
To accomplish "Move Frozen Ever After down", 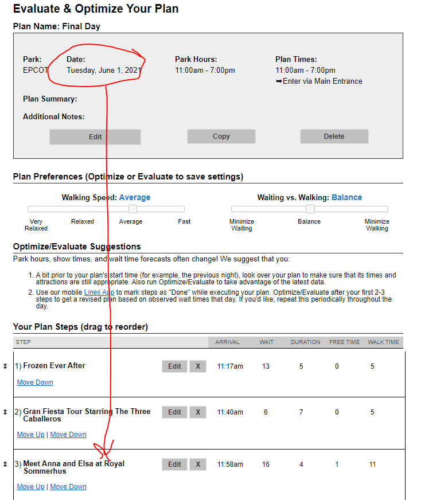I will [35, 382].
